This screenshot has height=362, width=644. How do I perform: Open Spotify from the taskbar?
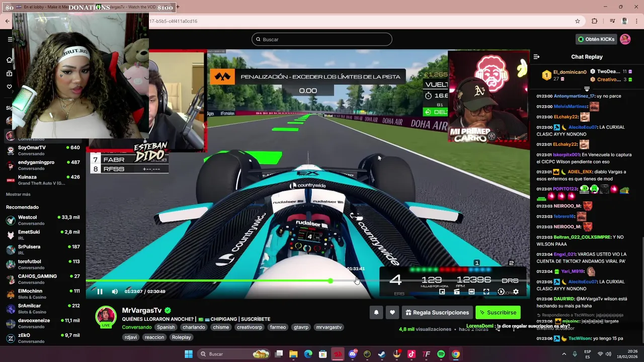(x=441, y=354)
